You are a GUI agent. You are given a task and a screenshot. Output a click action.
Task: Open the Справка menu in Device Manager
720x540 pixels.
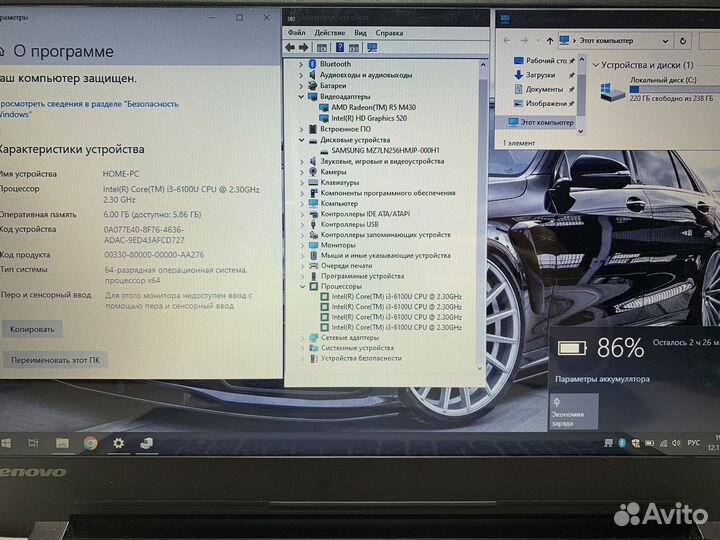389,33
